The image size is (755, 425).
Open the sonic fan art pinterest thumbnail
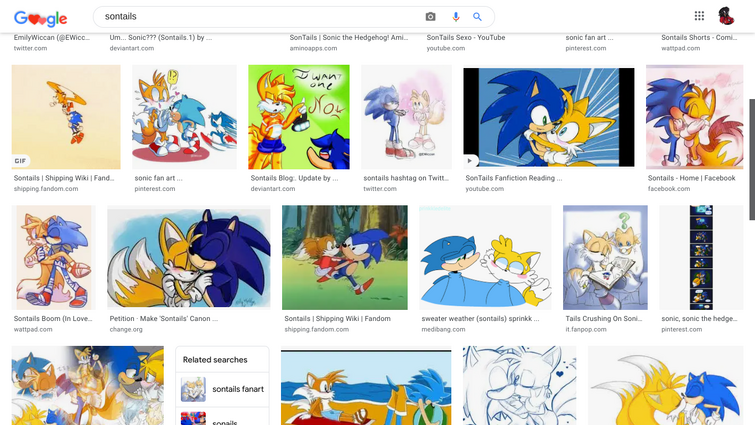click(x=184, y=117)
